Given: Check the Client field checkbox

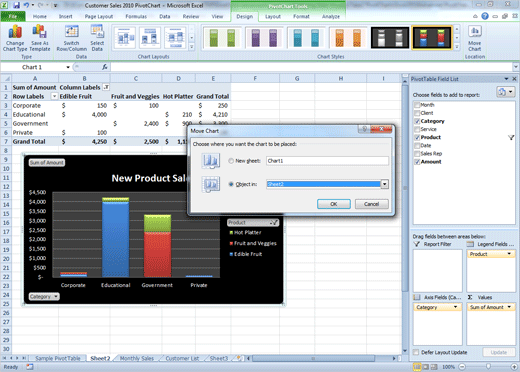Looking at the screenshot, I should [417, 113].
